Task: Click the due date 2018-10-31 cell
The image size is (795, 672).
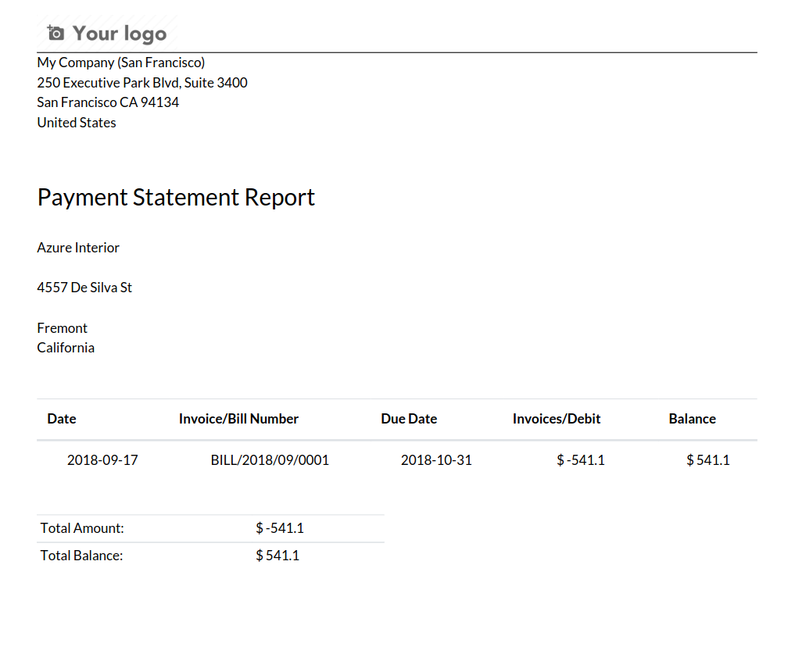Action: pyautogui.click(x=436, y=460)
